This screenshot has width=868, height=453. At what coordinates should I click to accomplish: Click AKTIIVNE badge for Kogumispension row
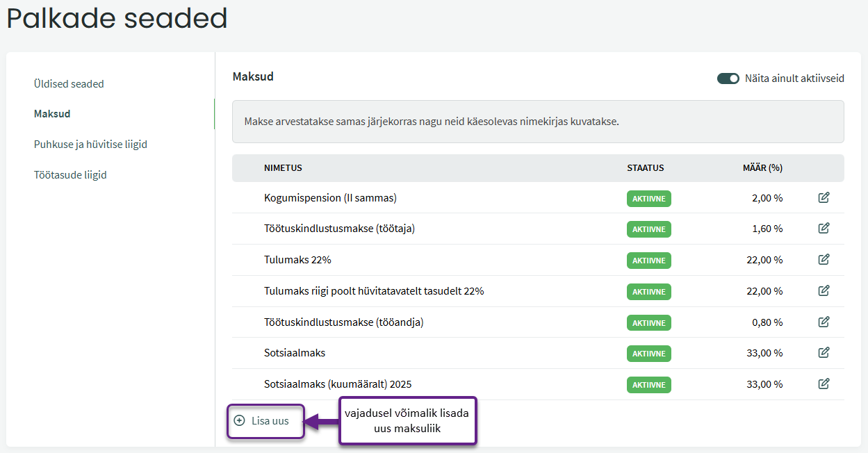tap(648, 199)
